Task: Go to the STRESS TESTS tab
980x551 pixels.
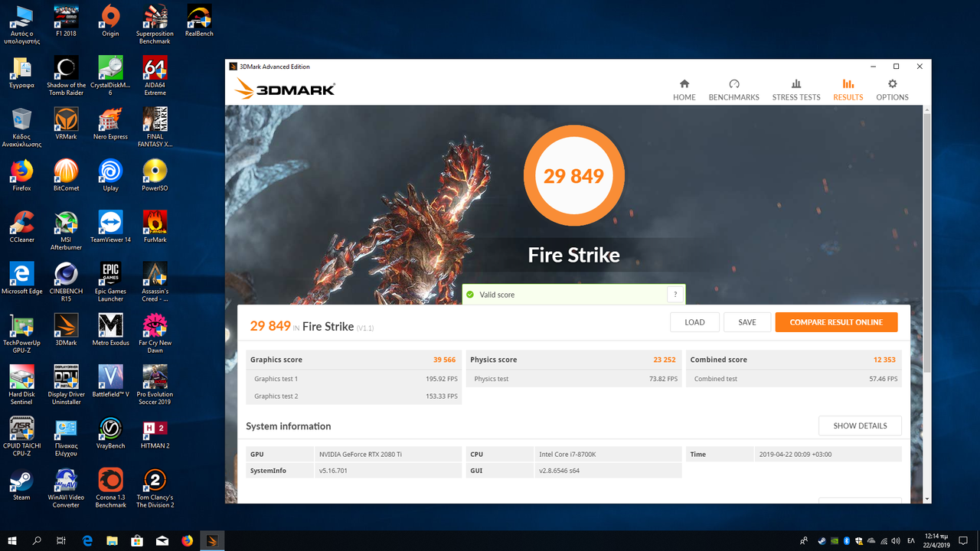Action: tap(796, 90)
